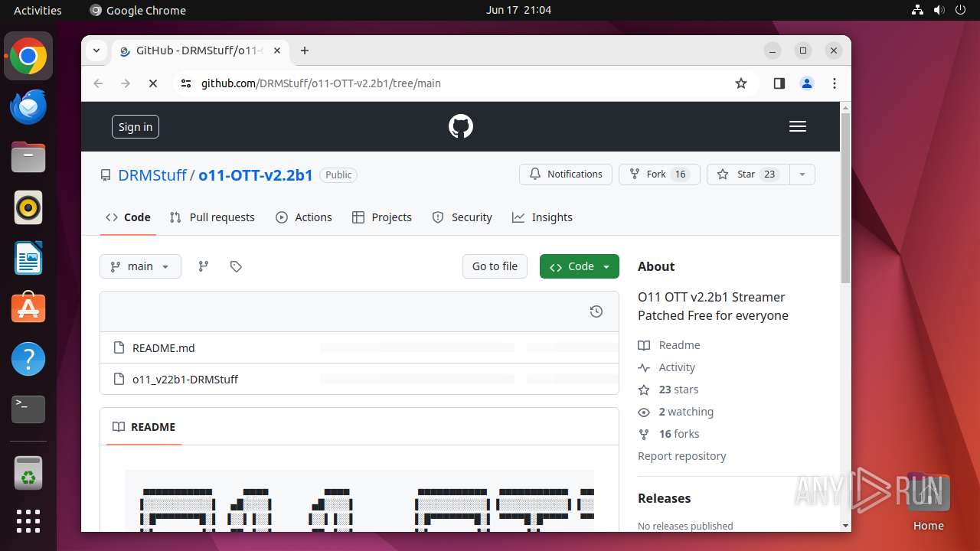Launch Terminal from the dock

coord(28,409)
